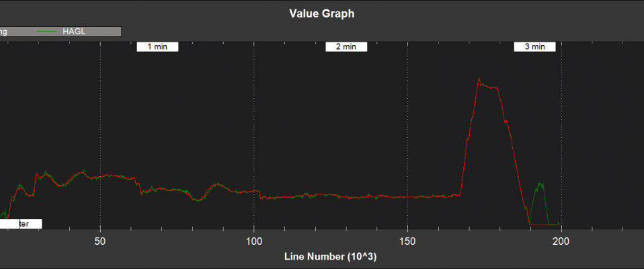The height and width of the screenshot is (269, 644).
Task: Select the 2 min time marker
Action: click(x=346, y=46)
